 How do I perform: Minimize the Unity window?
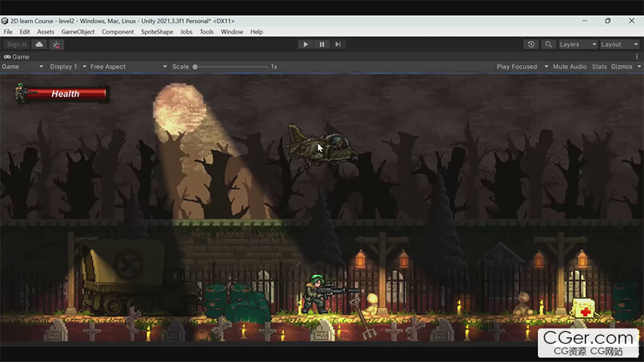pyautogui.click(x=585, y=21)
